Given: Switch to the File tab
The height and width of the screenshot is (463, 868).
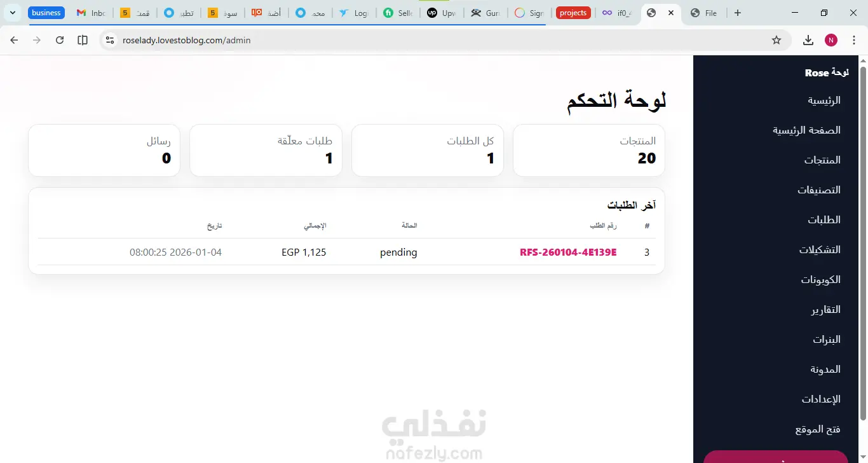Looking at the screenshot, I should pos(704,13).
